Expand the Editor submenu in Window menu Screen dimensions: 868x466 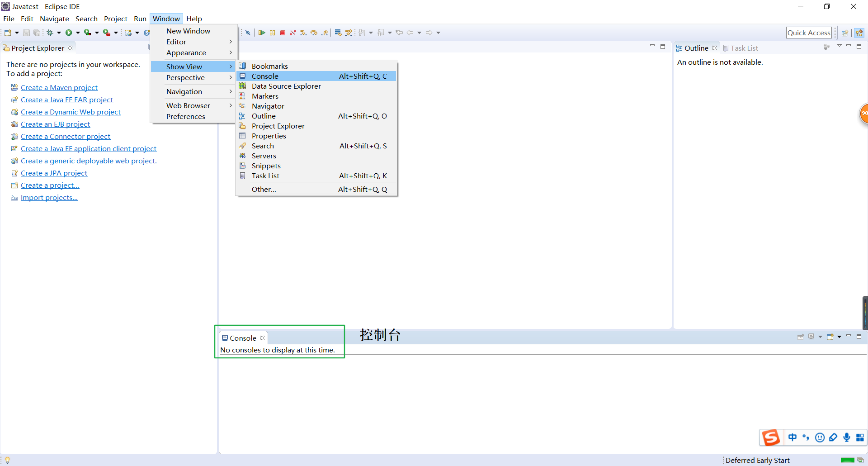pos(193,42)
